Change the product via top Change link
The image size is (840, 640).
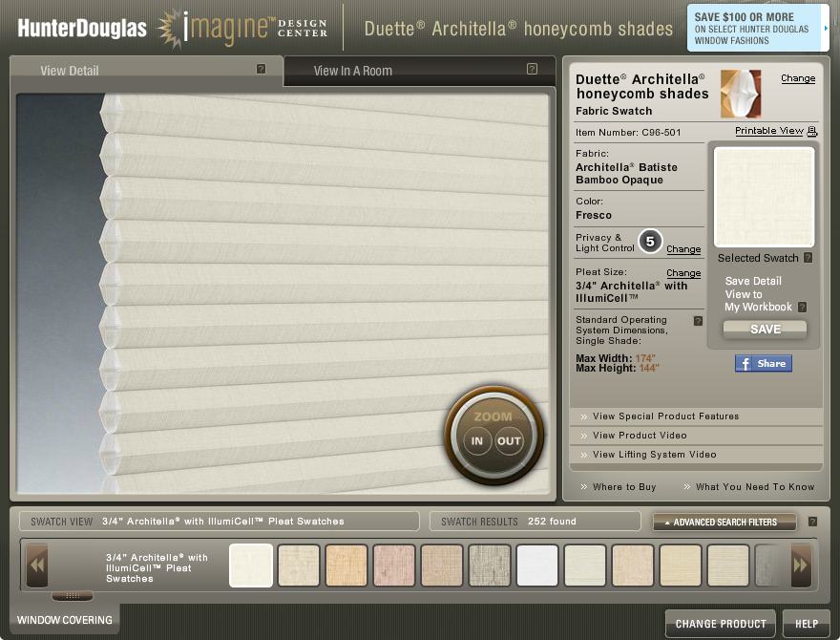click(x=798, y=78)
